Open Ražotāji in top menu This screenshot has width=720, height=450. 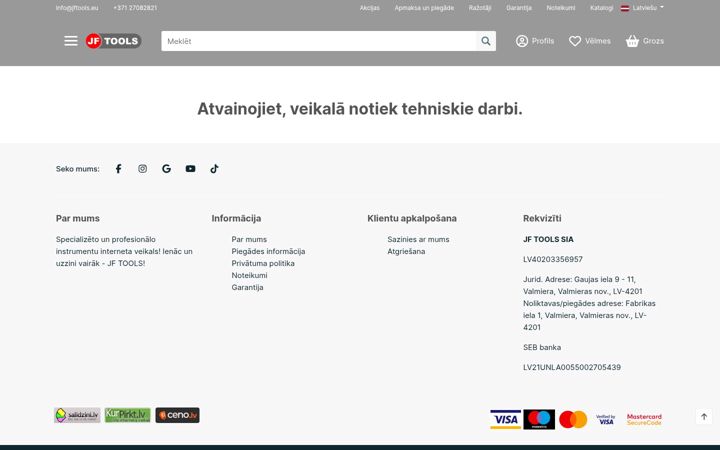(x=480, y=8)
